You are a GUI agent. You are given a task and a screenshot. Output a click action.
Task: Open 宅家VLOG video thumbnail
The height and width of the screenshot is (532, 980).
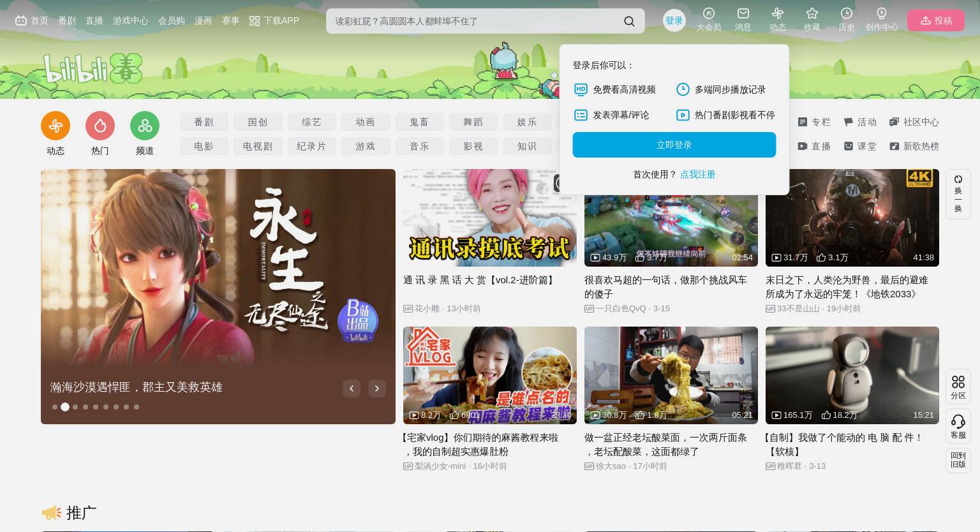click(x=490, y=375)
